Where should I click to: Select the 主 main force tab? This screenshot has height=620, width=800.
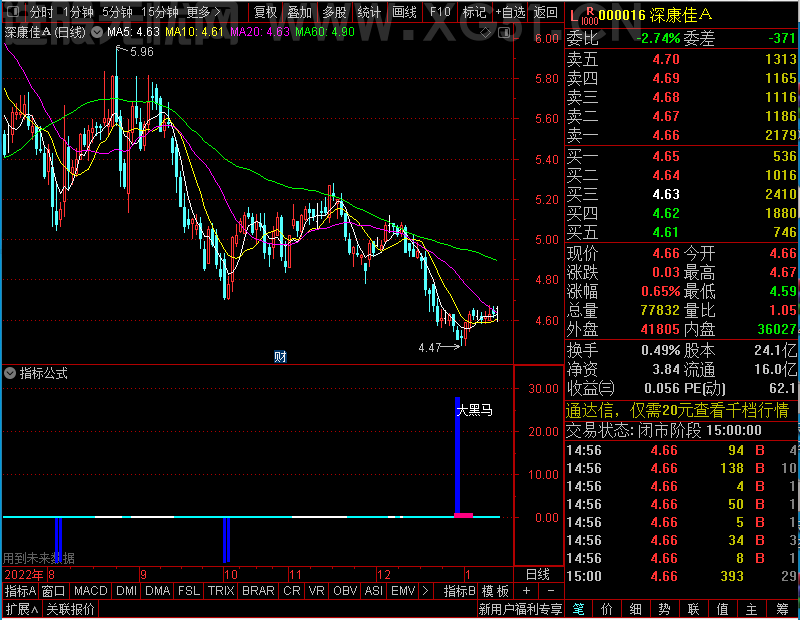tap(752, 609)
